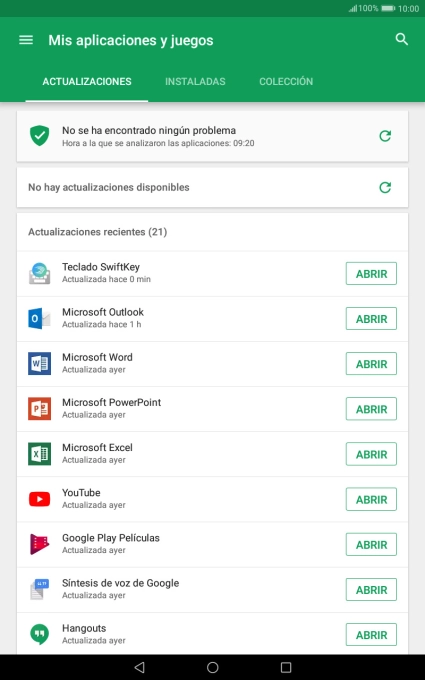The width and height of the screenshot is (425, 680).
Task: Refresh the available updates check
Action: [385, 187]
